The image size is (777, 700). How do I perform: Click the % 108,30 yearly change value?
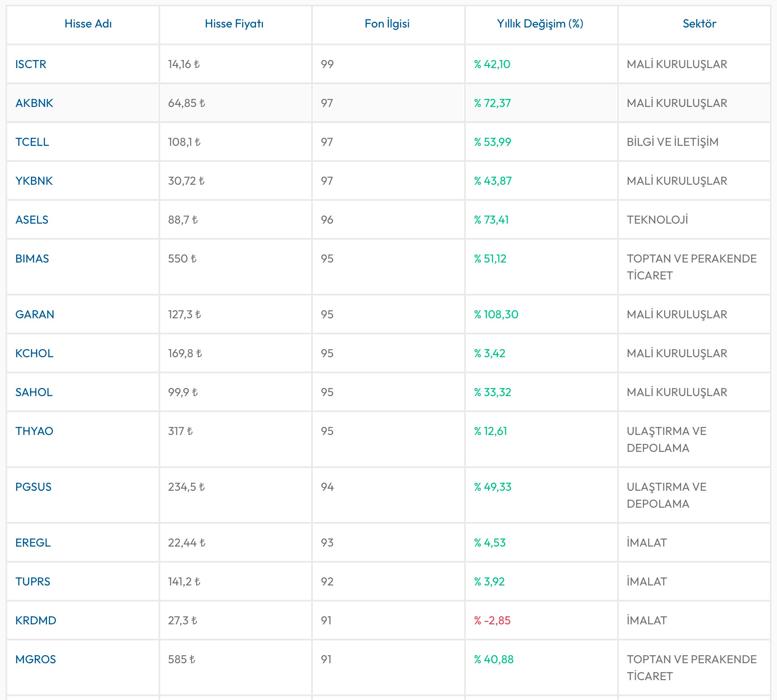point(496,314)
